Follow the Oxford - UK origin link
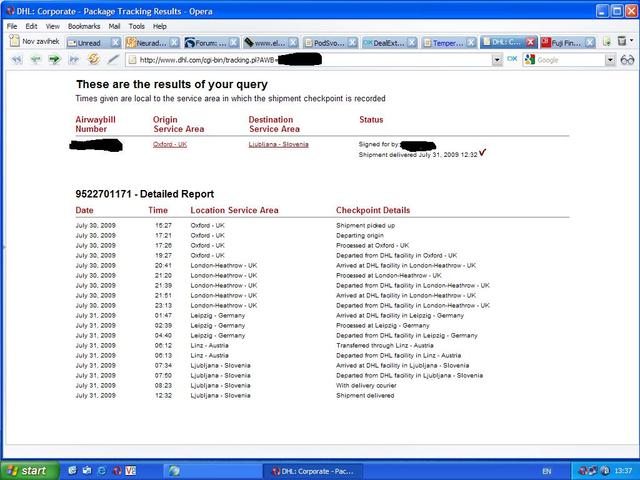 [170, 144]
